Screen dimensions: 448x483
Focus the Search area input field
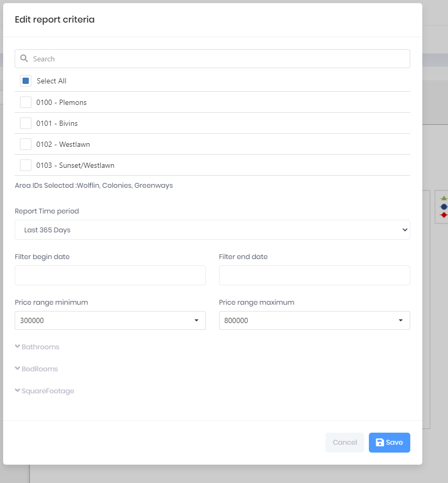[x=212, y=59]
